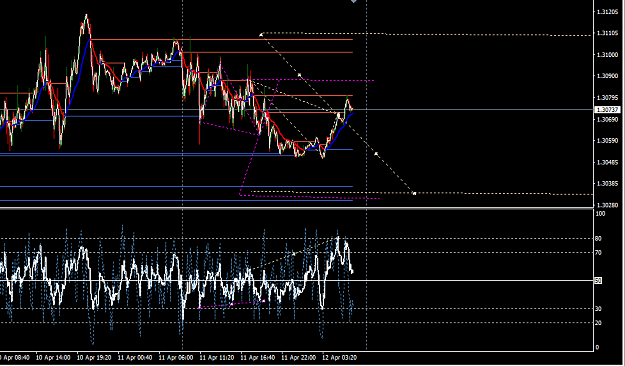Click time axis label 10 Apr 14:00

(x=53, y=358)
